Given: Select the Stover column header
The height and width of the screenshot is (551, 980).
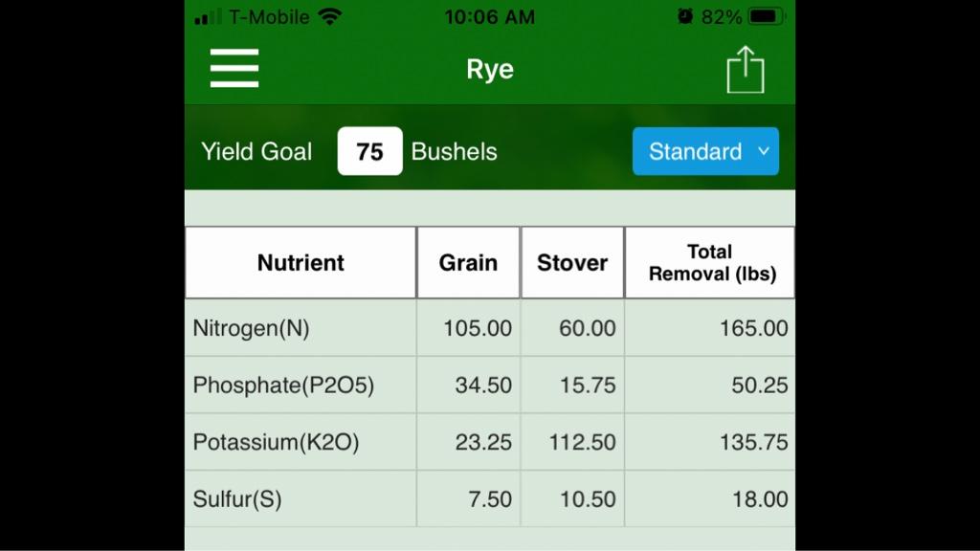Looking at the screenshot, I should click(x=572, y=262).
